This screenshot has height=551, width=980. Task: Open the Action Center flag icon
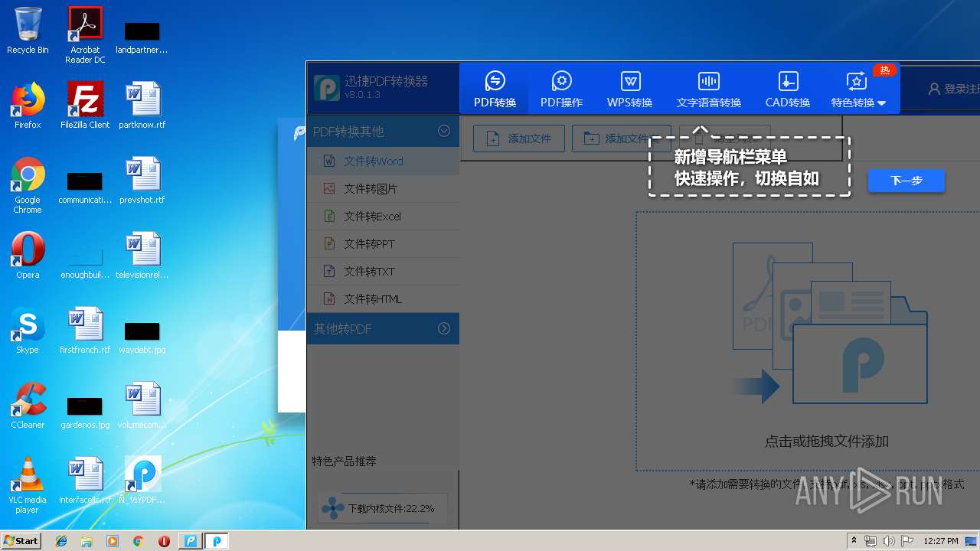tap(906, 541)
